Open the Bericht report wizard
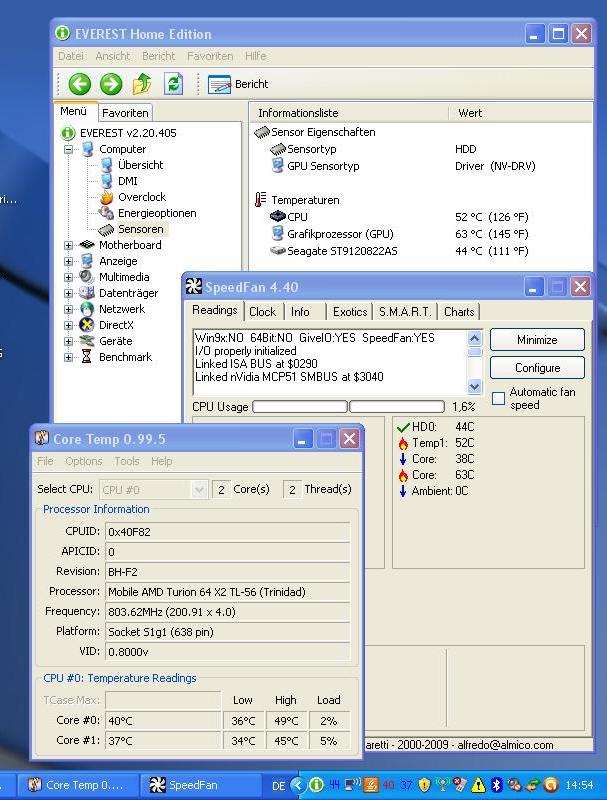The image size is (607, 800). [238, 84]
